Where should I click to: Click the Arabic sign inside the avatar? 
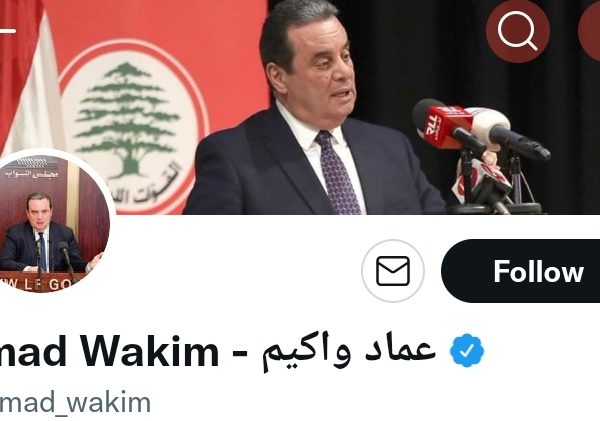coord(32,174)
